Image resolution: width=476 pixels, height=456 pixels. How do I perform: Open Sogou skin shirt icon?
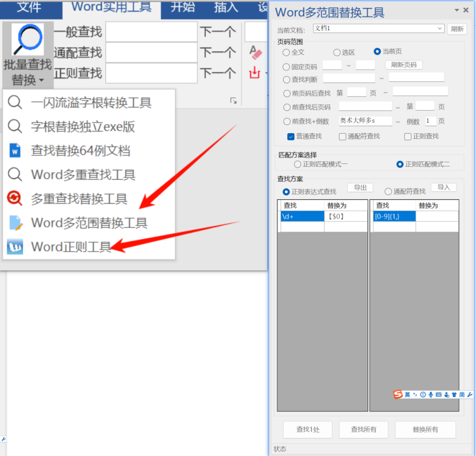coord(454,394)
